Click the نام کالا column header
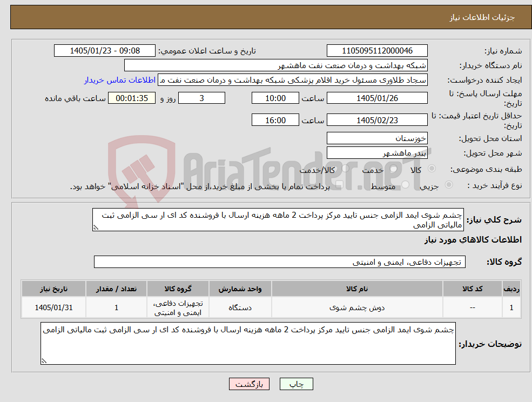This screenshot has width=532, height=402. 357,289
